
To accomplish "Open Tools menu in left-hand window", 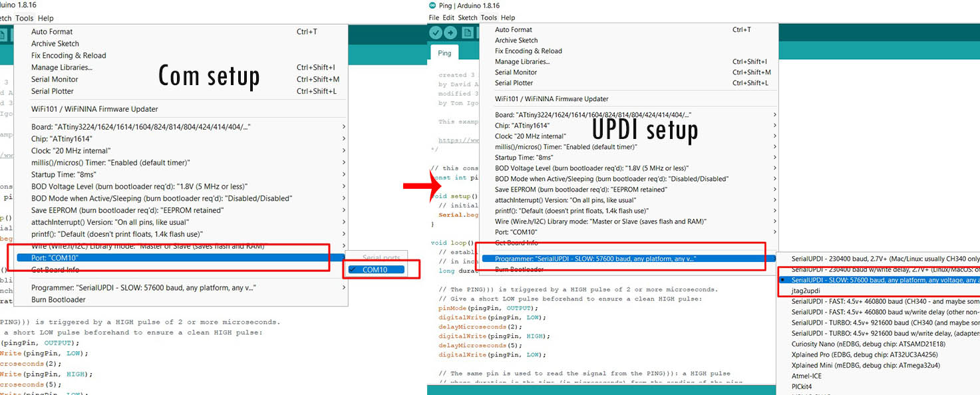I will [x=25, y=18].
